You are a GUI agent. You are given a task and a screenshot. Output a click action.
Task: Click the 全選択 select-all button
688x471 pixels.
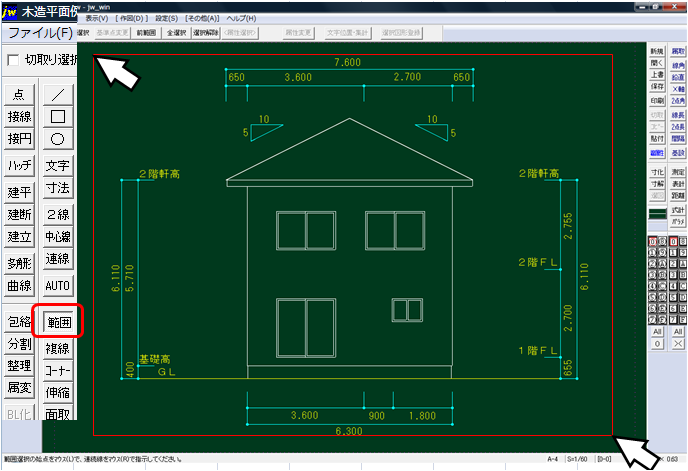coord(177,33)
